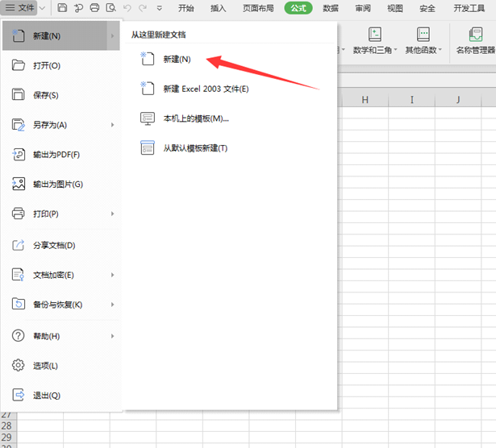Expand the 打印(P) submenu arrow
496x448 pixels.
coord(113,214)
